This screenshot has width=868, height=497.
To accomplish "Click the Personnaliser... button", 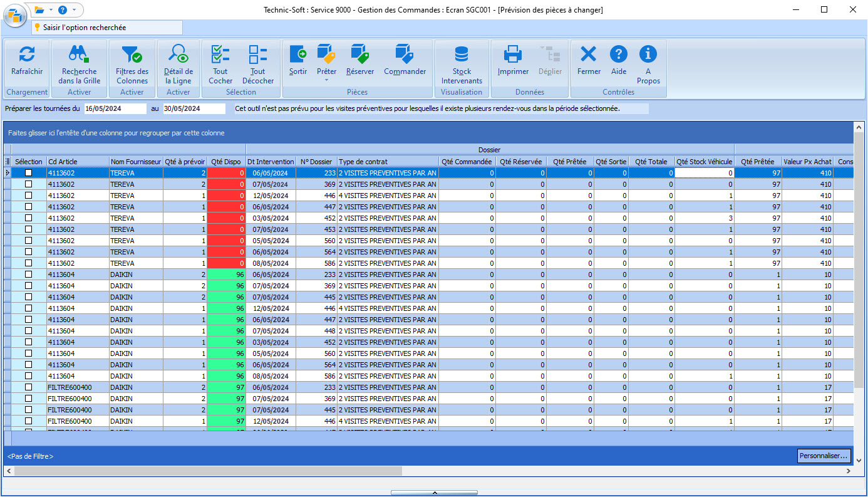I will coord(824,456).
